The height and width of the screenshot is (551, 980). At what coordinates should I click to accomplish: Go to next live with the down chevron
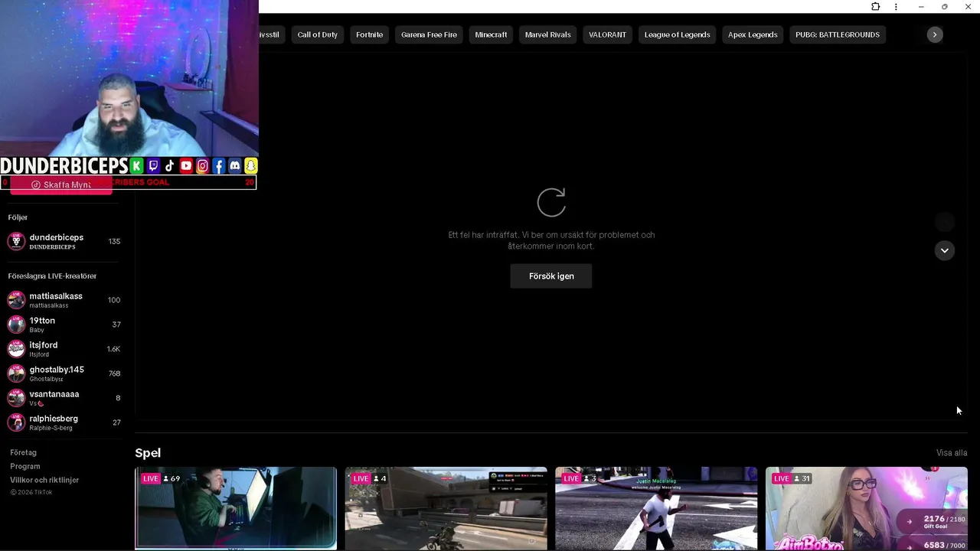tap(944, 250)
